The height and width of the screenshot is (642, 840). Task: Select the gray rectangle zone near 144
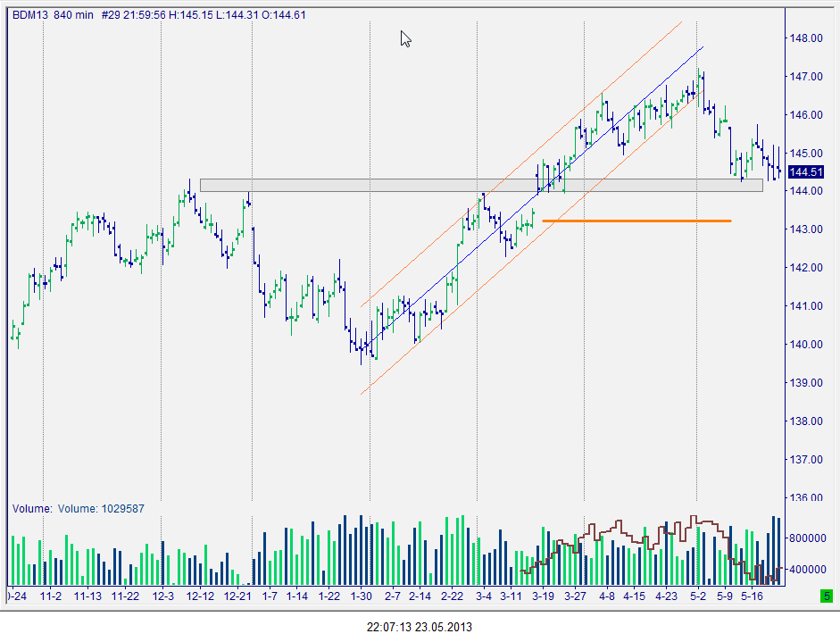pyautogui.click(x=481, y=186)
